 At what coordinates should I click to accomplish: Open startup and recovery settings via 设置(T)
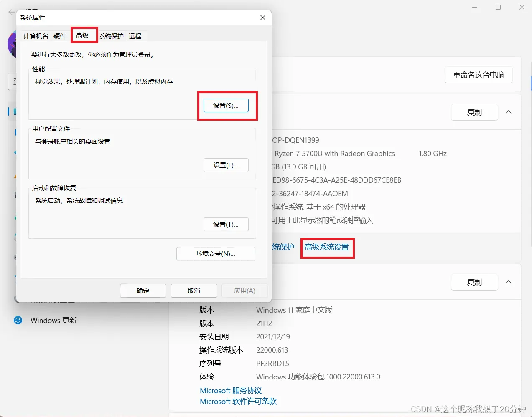(x=226, y=224)
